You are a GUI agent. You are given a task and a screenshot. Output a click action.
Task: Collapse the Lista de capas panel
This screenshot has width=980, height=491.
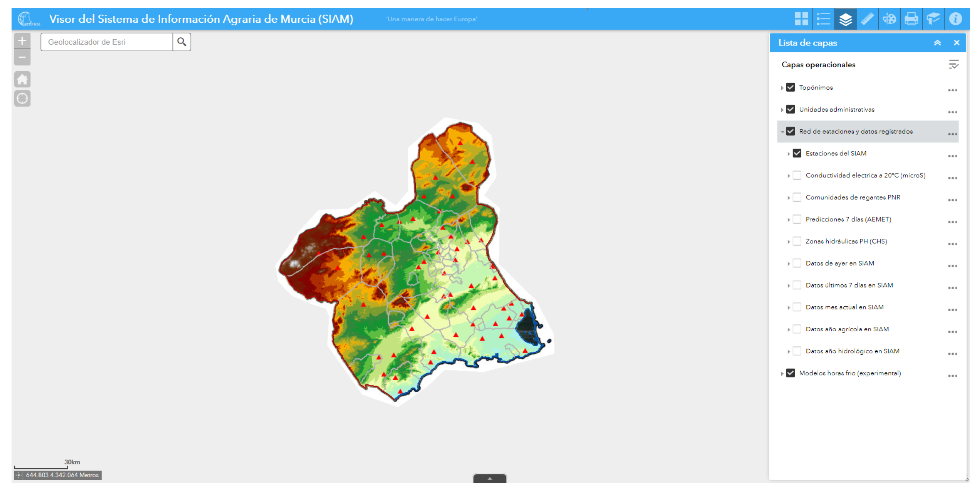click(937, 43)
